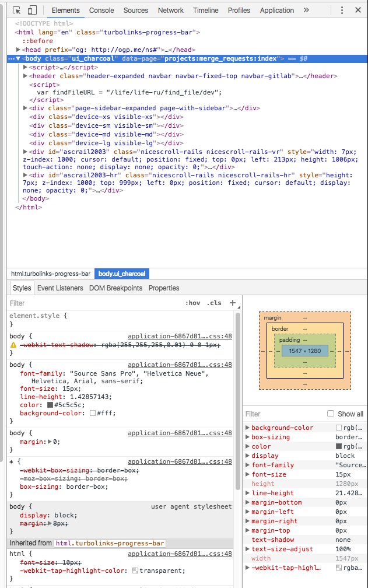The image size is (368, 588).
Task: Click the #5c5c5c color swatch
Action: [50, 405]
